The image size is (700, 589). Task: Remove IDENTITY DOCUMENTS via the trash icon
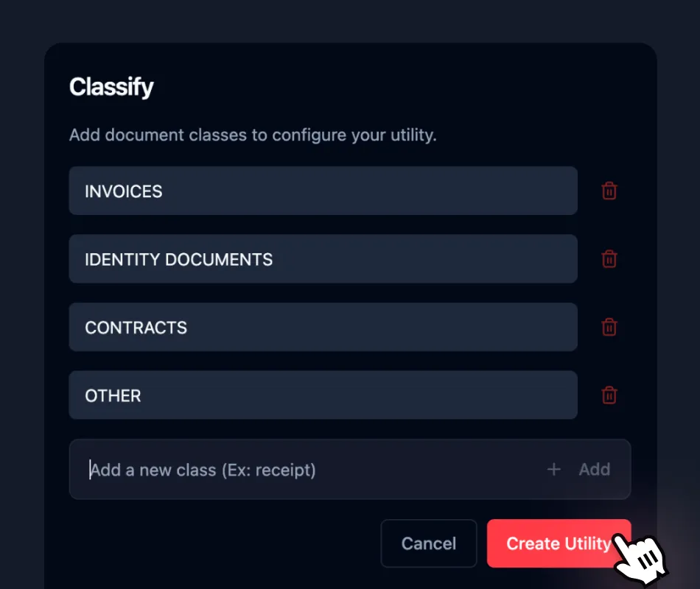(609, 258)
